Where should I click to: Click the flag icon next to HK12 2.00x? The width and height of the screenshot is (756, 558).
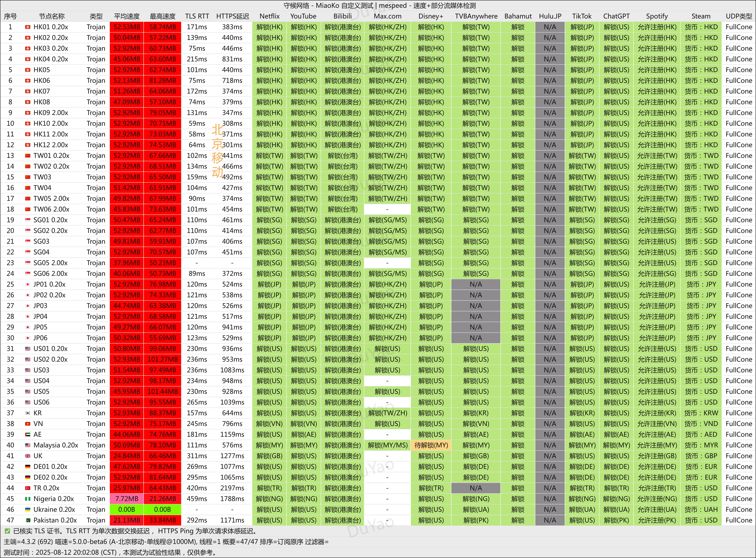(x=28, y=145)
